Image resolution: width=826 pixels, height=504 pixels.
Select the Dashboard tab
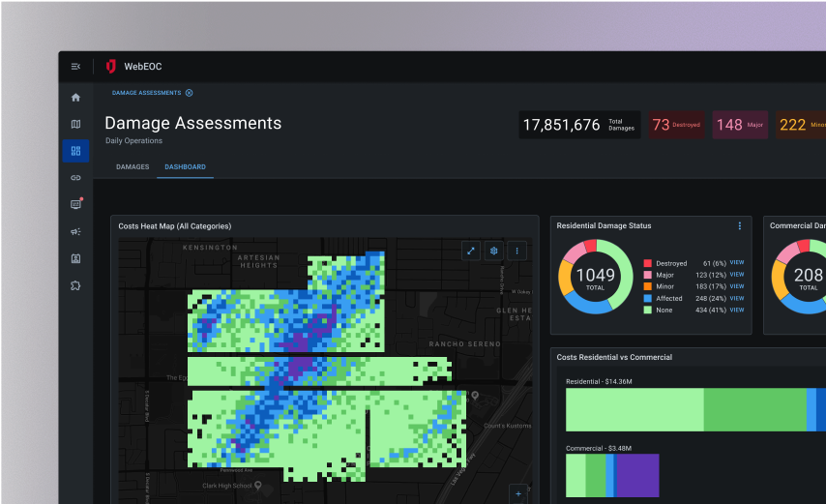(x=185, y=167)
